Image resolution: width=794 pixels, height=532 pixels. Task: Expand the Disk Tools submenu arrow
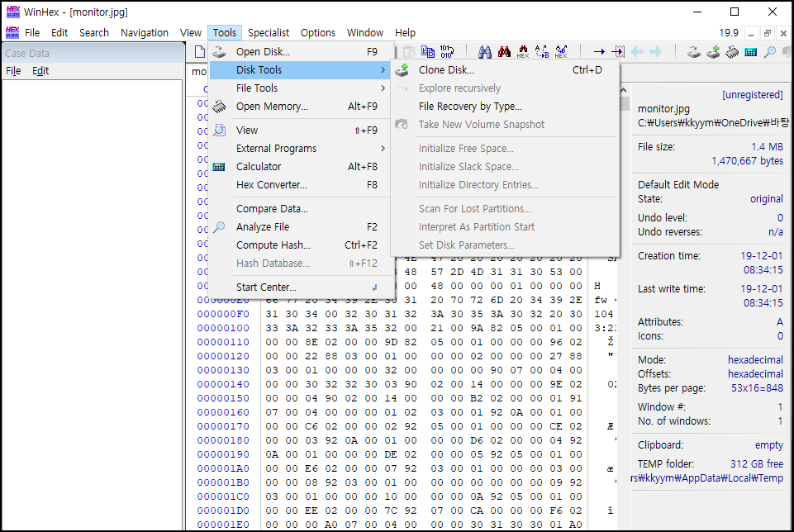point(383,70)
